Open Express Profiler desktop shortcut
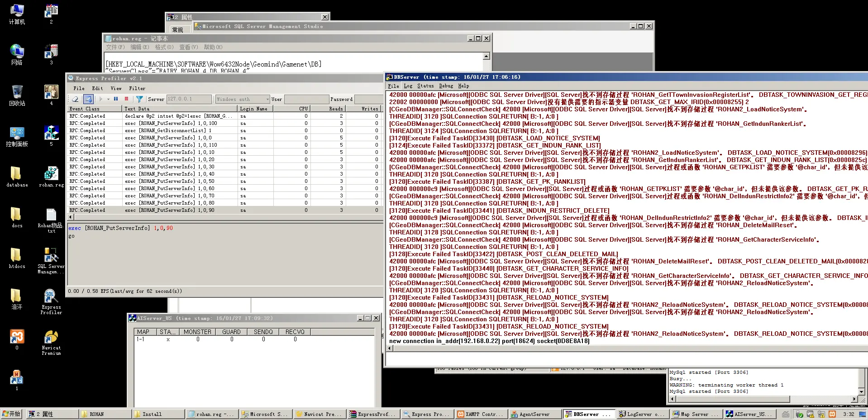 coord(51,301)
